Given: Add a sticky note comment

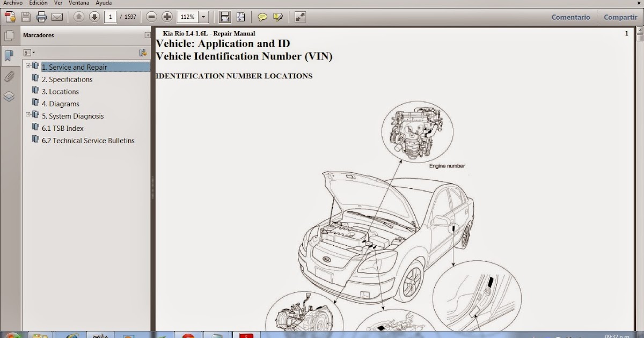Looking at the screenshot, I should pos(262,17).
